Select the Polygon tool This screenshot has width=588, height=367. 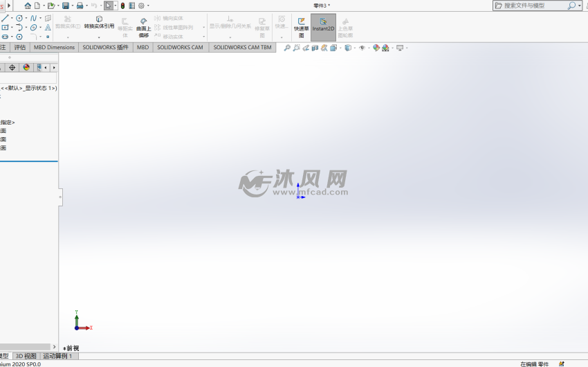(19, 37)
